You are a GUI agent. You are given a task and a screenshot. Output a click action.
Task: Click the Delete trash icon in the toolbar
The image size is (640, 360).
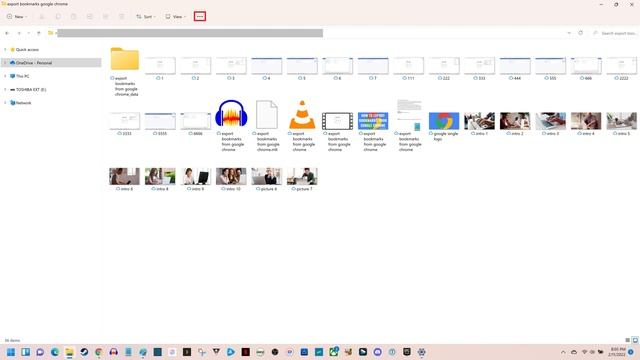pyautogui.click(x=121, y=17)
